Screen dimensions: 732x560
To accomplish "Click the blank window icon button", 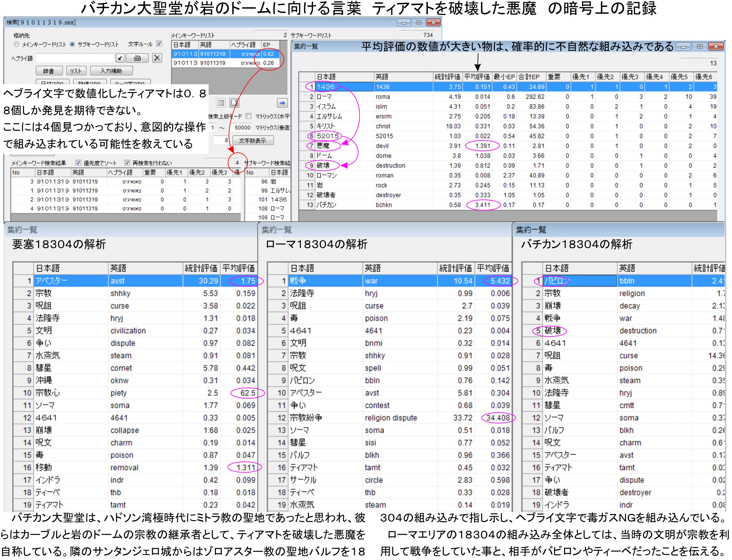I will (221, 103).
